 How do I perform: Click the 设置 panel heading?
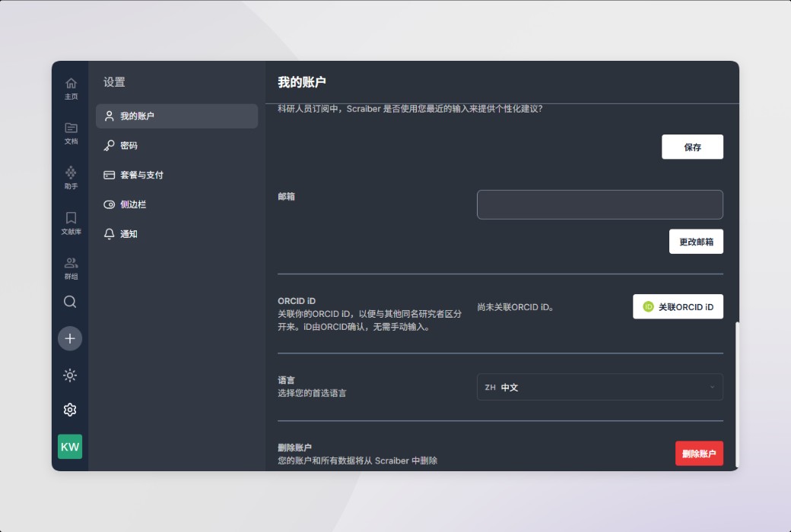[114, 82]
